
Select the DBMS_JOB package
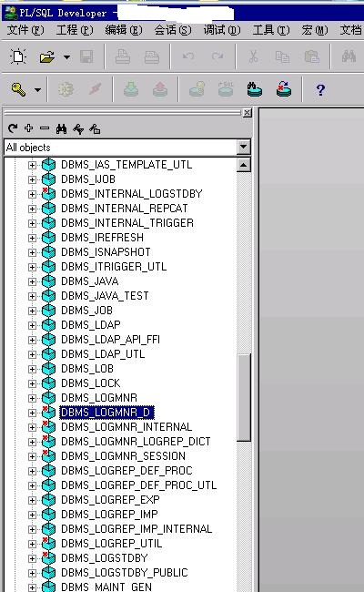[x=86, y=311]
